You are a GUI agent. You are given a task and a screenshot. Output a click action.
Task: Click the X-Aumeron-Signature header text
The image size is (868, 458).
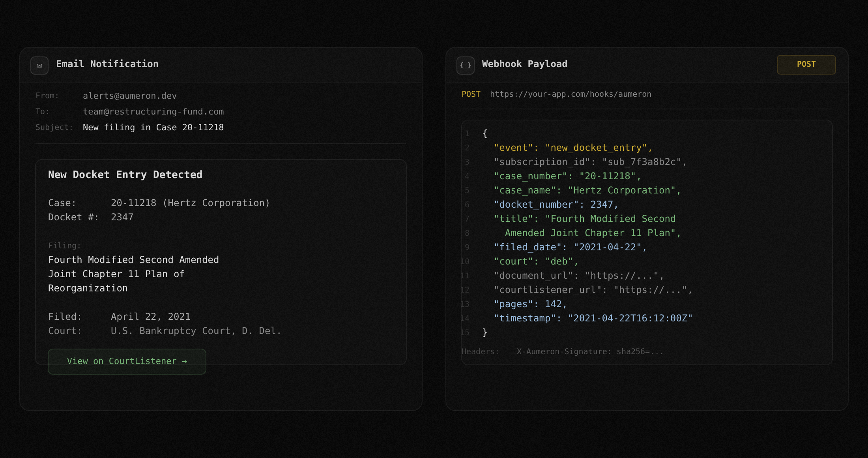pyautogui.click(x=590, y=351)
